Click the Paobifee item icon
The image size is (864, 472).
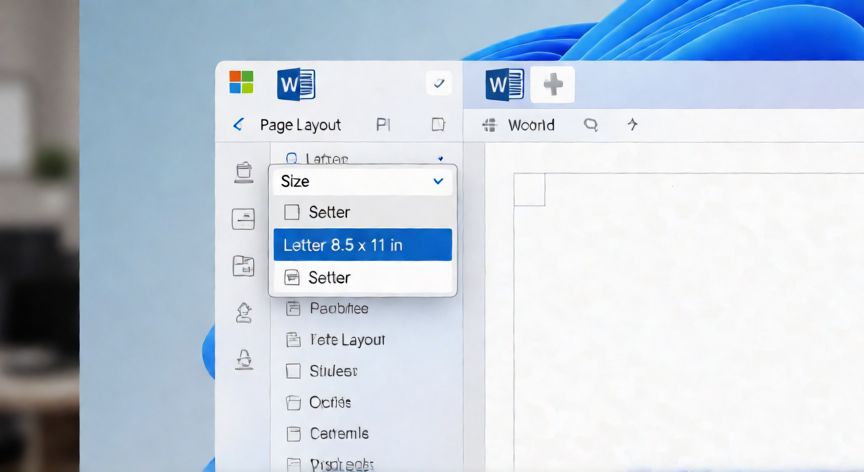(x=293, y=308)
